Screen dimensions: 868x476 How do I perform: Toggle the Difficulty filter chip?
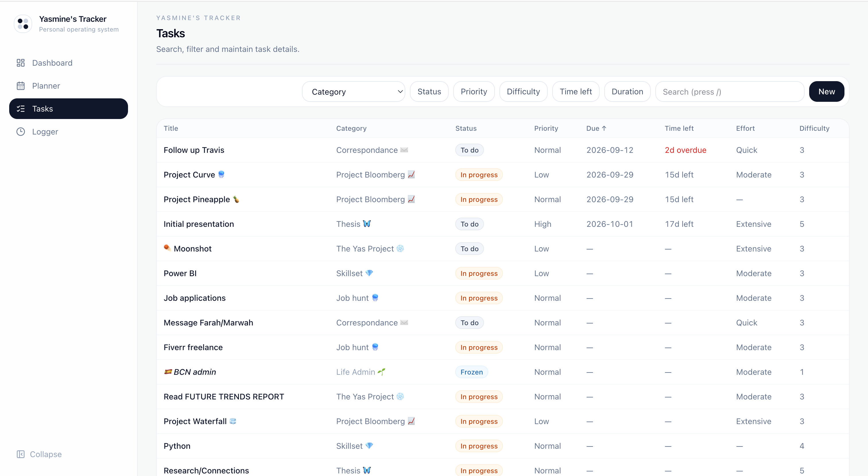pyautogui.click(x=523, y=91)
